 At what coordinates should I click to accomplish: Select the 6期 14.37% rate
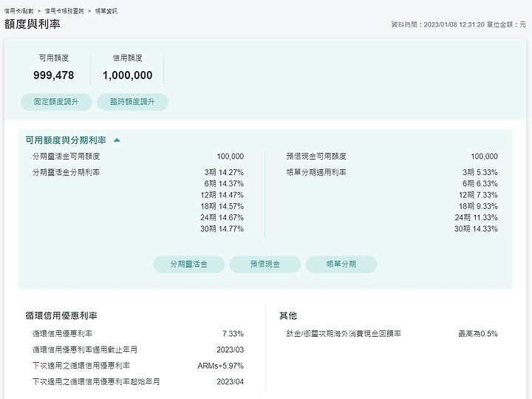pyautogui.click(x=224, y=183)
